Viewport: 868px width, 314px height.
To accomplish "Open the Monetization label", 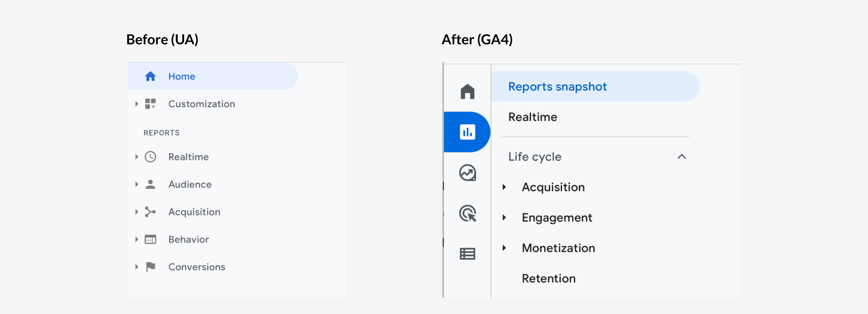I will (x=558, y=248).
